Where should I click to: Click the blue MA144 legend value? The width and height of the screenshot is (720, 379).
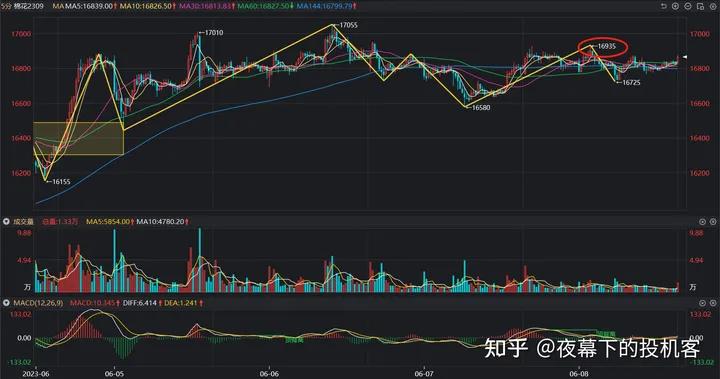pos(325,6)
